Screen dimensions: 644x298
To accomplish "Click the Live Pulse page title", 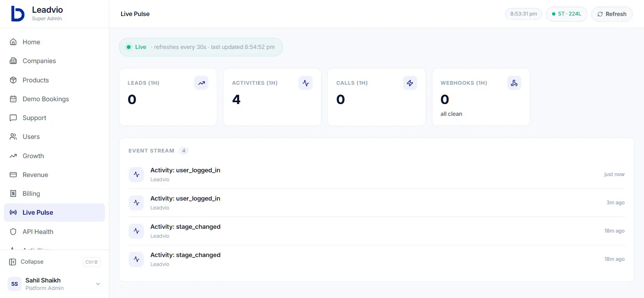I will [135, 14].
